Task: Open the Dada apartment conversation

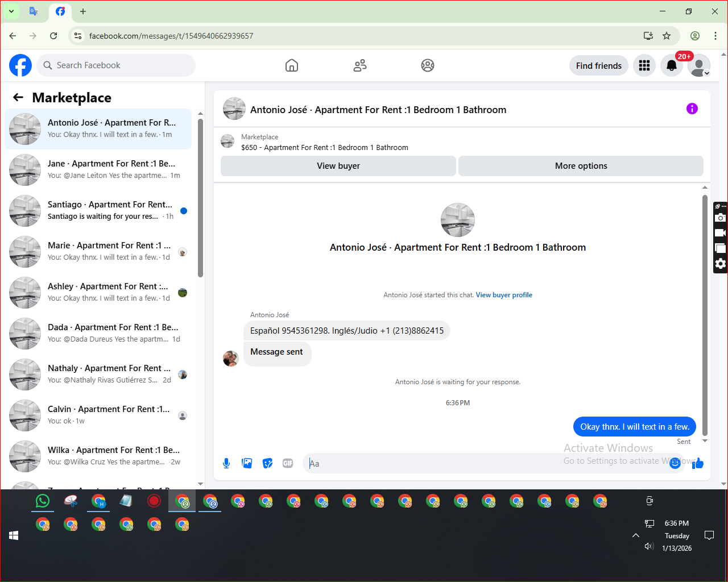Action: tap(98, 334)
